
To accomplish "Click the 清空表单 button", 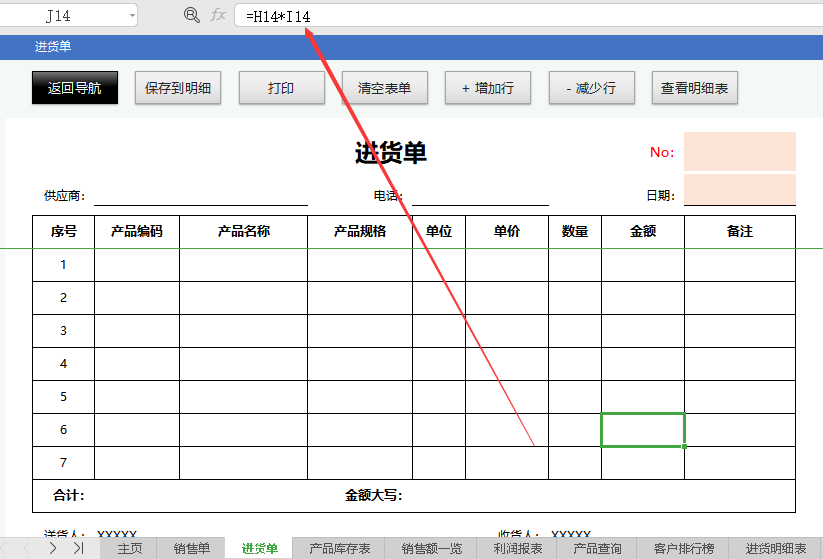I will click(384, 88).
